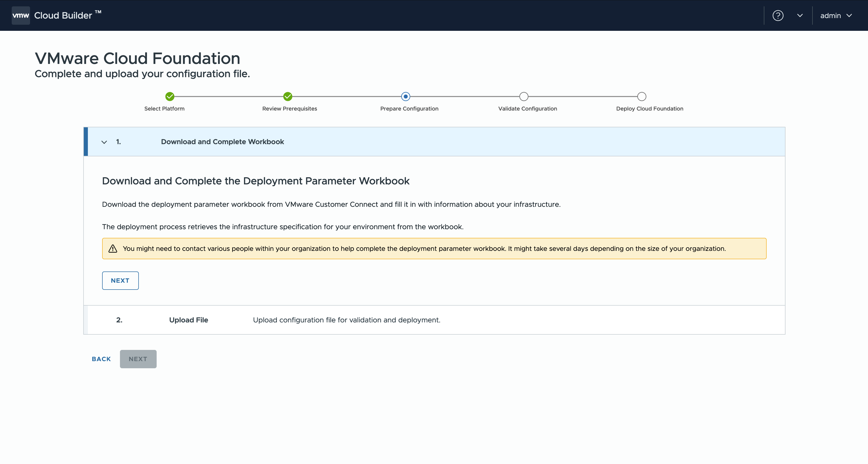
Task: Click the Review Prerequisites completed checkmark
Action: tap(288, 97)
